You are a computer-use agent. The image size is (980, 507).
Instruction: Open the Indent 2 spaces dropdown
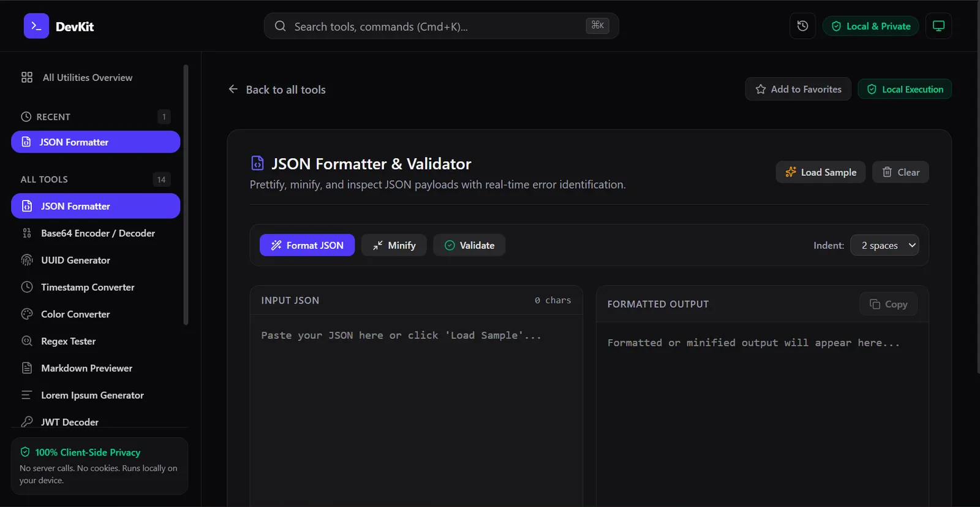click(x=884, y=245)
